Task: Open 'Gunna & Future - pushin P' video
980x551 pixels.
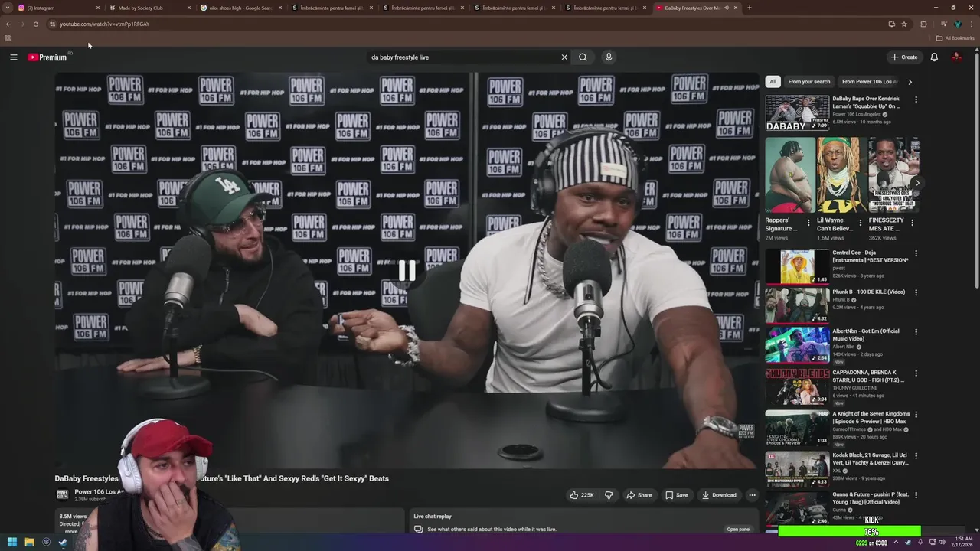Action: click(797, 508)
